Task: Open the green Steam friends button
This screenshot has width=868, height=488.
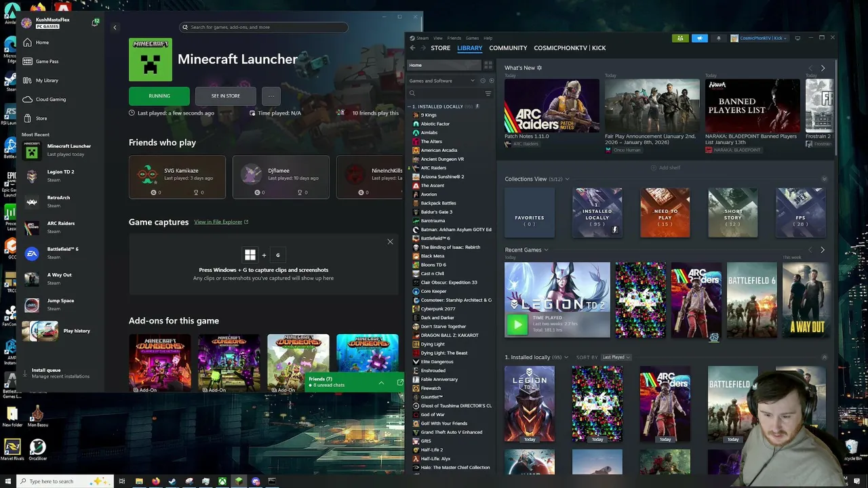Action: pos(680,38)
